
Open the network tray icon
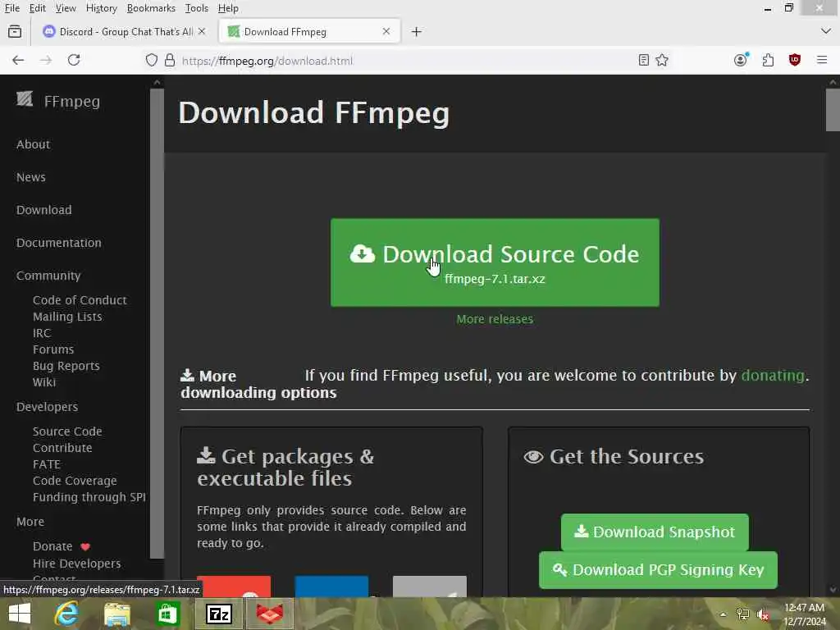pyautogui.click(x=743, y=614)
